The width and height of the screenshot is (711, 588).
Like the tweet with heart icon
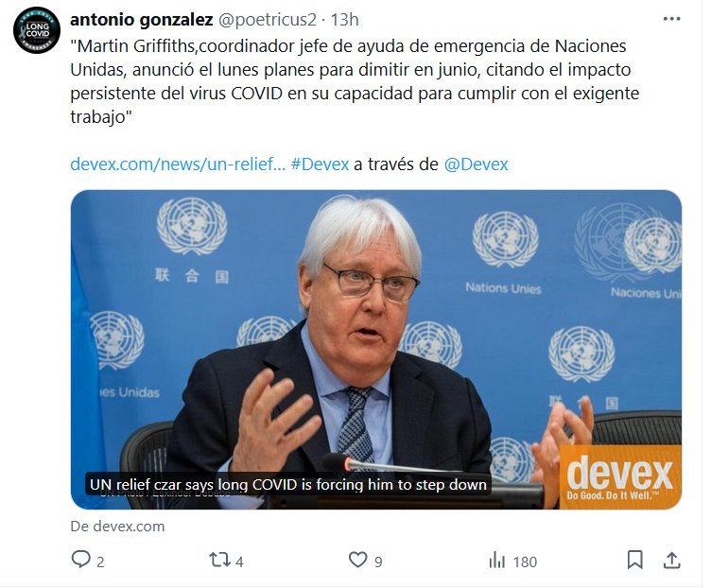click(x=357, y=560)
